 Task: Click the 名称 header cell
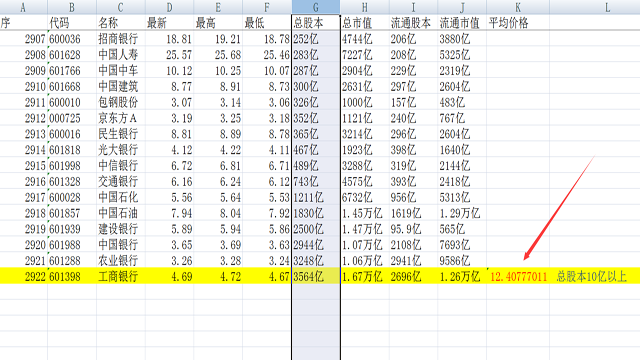(120, 23)
